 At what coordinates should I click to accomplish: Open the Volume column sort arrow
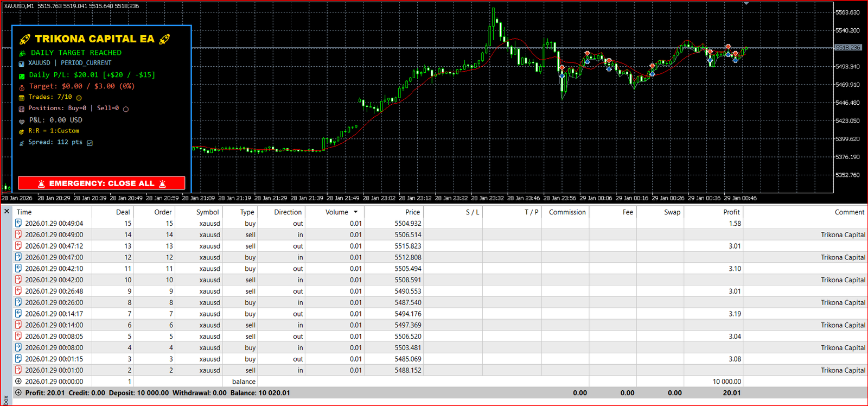356,212
